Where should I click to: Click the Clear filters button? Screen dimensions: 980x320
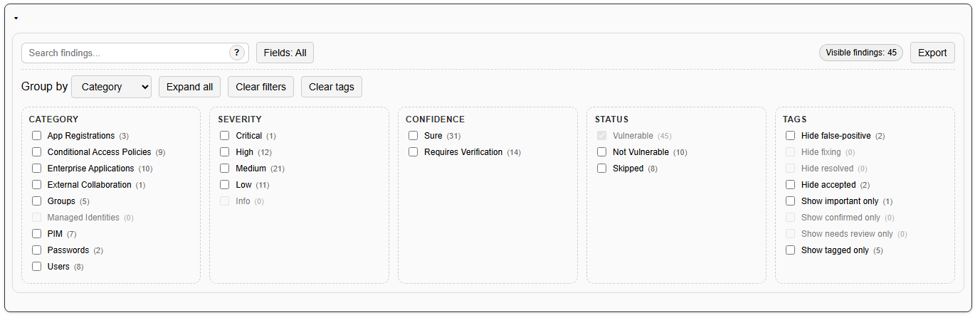[x=260, y=87]
